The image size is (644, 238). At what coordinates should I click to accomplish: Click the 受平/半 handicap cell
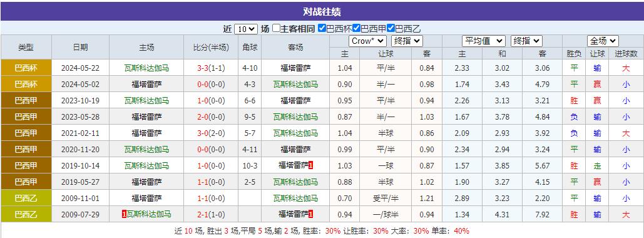coord(386,198)
